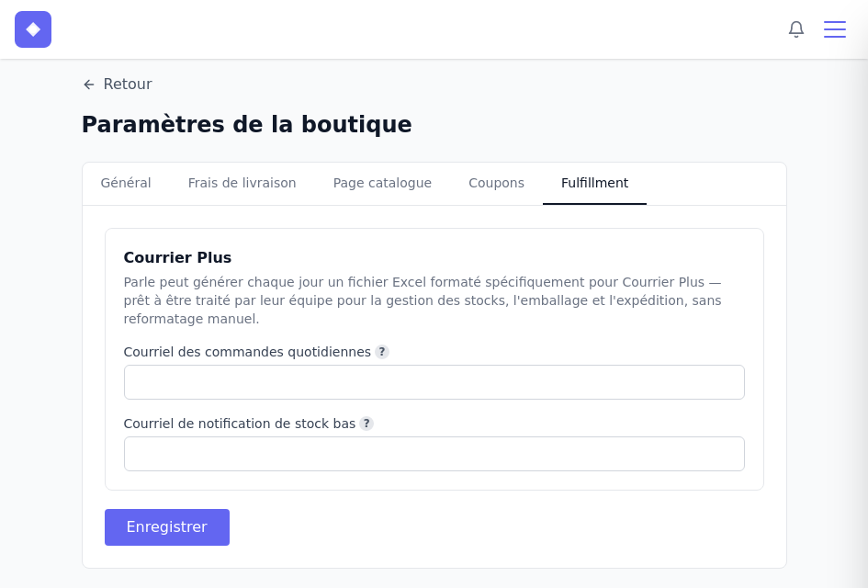Show help for daily orders email

(x=382, y=352)
